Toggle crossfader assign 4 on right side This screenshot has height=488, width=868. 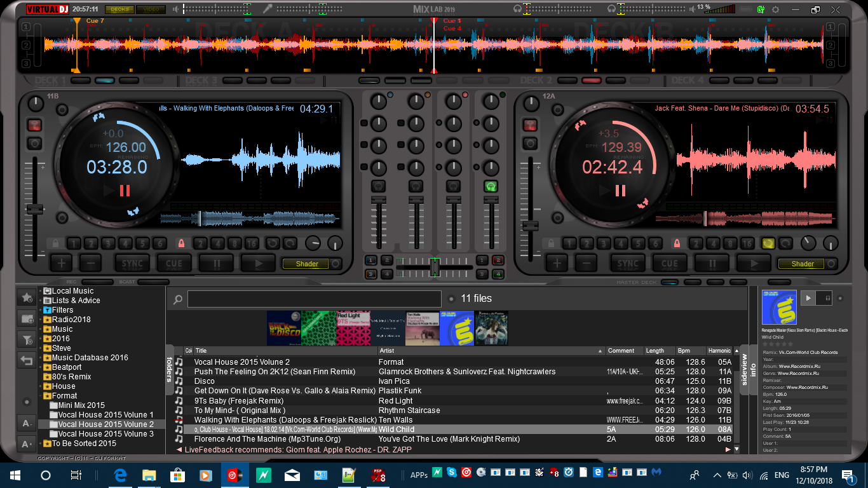pos(498,274)
